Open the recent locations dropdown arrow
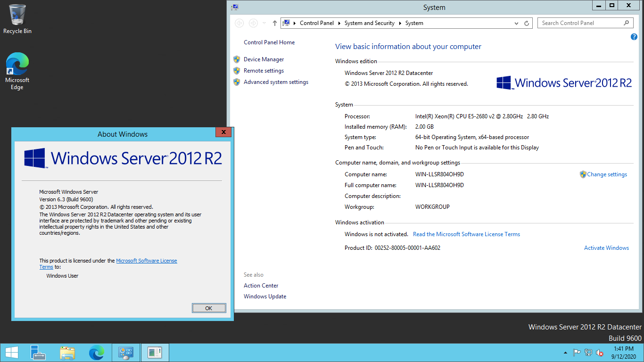The height and width of the screenshot is (362, 644). (x=264, y=23)
